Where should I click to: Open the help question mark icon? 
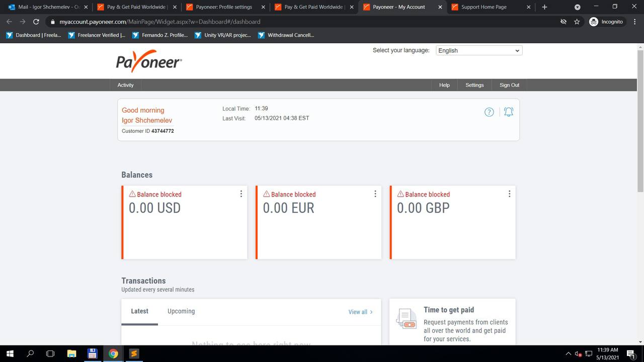tap(489, 112)
